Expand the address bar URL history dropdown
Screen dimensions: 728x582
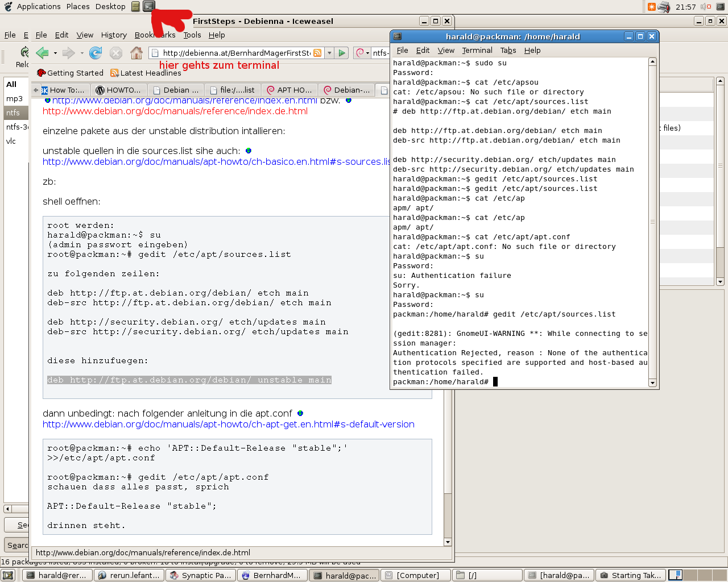tap(329, 53)
